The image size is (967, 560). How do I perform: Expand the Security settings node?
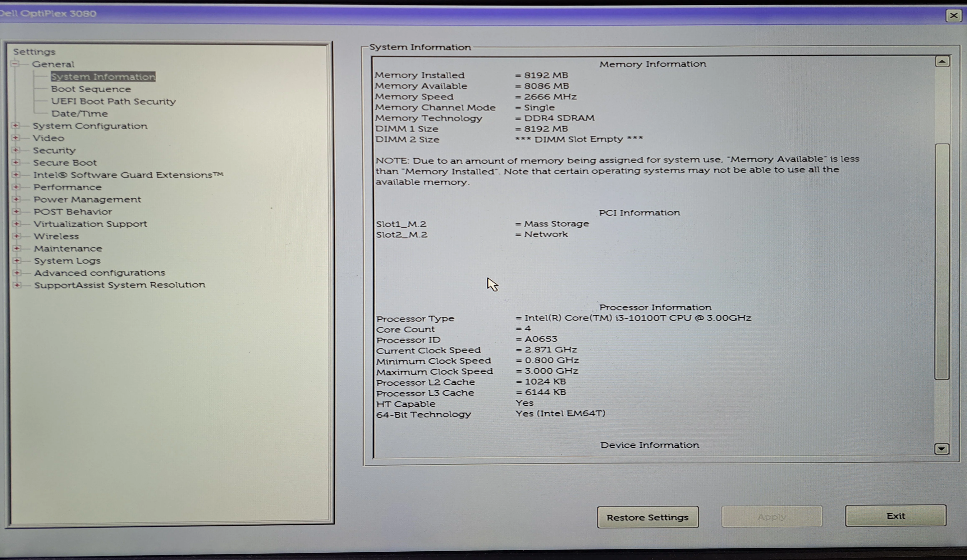tap(16, 150)
